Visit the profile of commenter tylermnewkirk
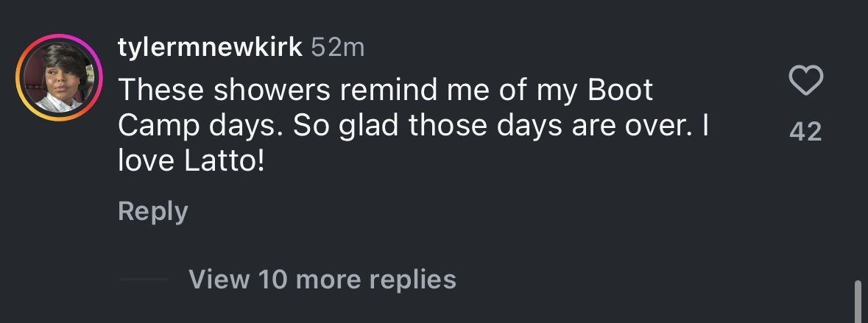 [x=210, y=47]
